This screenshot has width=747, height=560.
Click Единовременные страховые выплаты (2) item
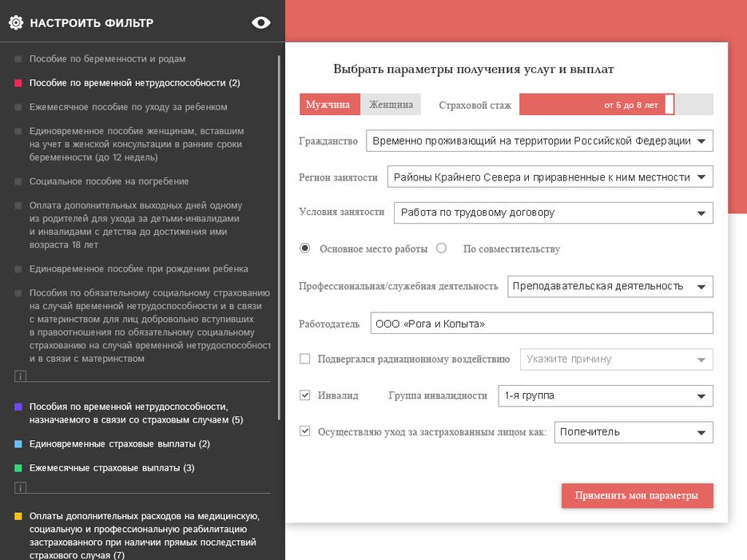pyautogui.click(x=120, y=444)
